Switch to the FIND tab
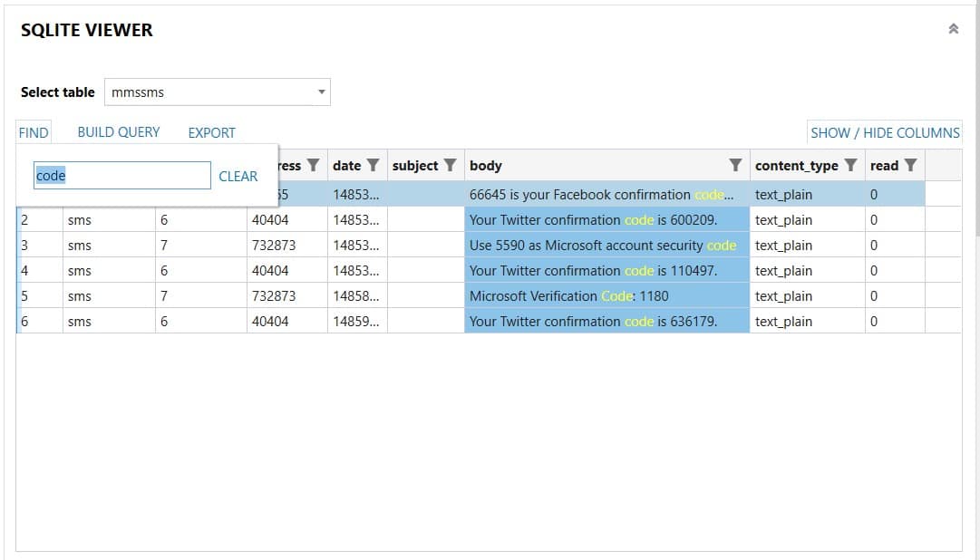The height and width of the screenshot is (560, 980). pos(33,132)
